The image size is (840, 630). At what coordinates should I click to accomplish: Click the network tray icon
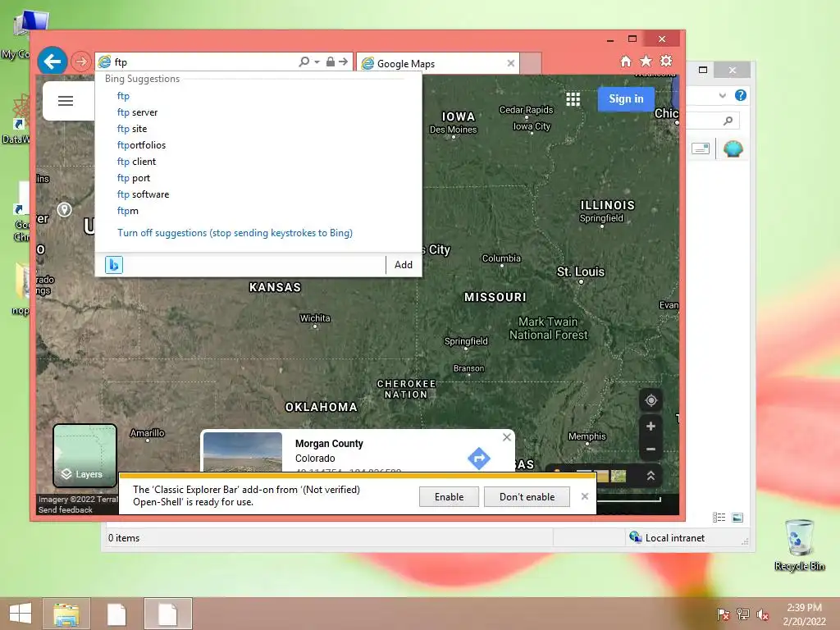742,614
